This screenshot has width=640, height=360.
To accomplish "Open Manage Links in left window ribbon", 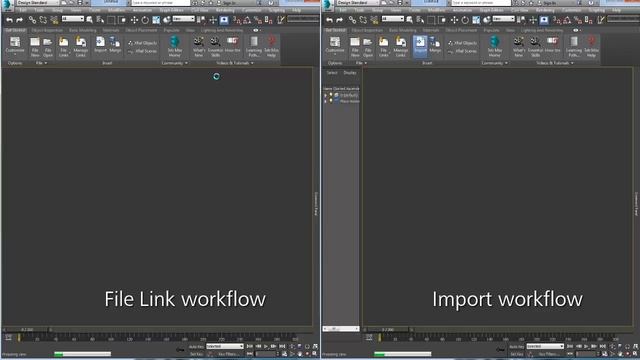I will 81,47.
